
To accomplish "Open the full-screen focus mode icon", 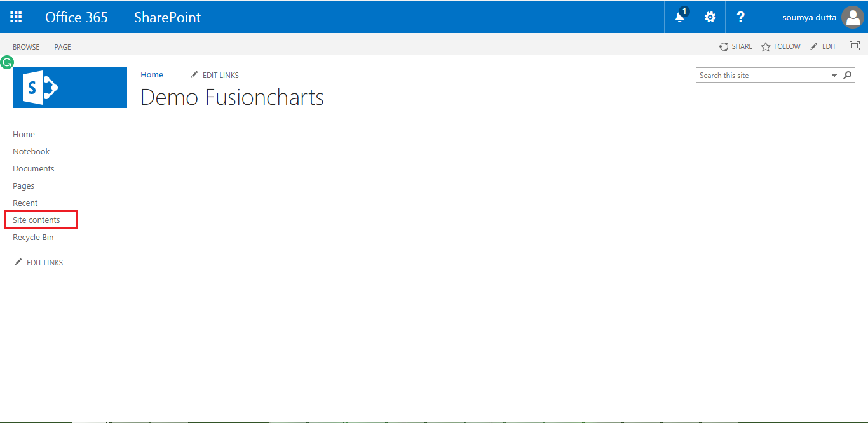I will 854,46.
